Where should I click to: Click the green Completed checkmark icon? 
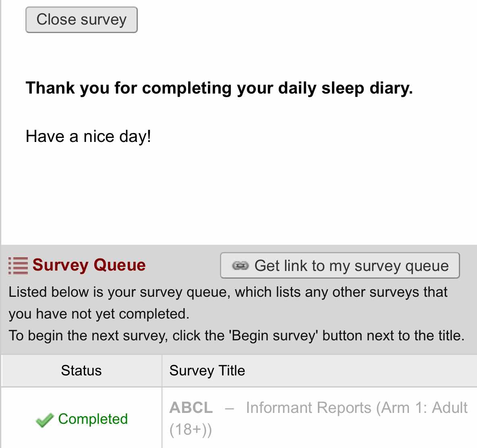pyautogui.click(x=44, y=420)
